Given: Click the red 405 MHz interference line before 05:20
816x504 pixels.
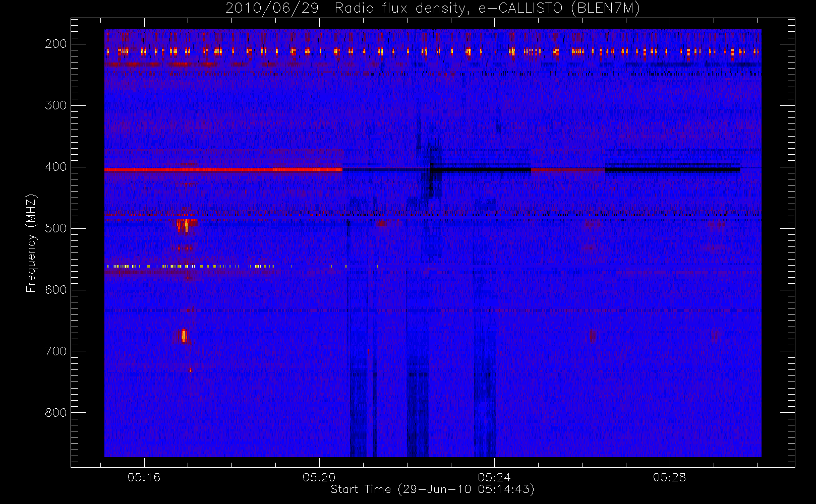Looking at the screenshot, I should 223,170.
